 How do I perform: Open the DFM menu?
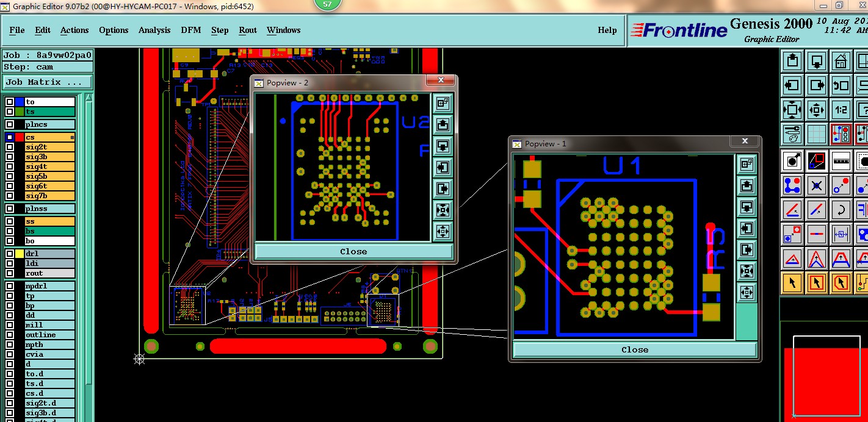click(x=190, y=30)
